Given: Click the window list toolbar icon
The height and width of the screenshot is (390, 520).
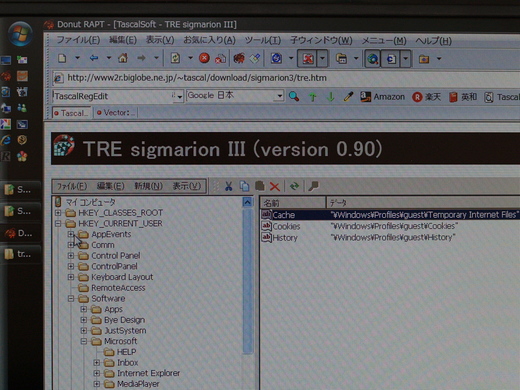Looking at the screenshot, I should [341, 59].
